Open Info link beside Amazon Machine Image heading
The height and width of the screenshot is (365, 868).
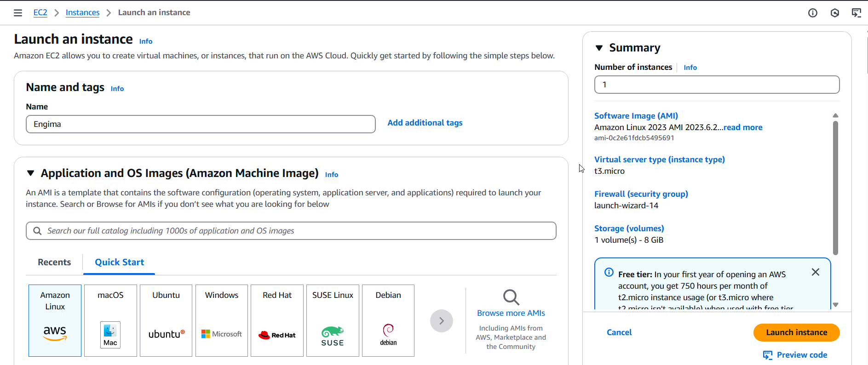(x=332, y=175)
